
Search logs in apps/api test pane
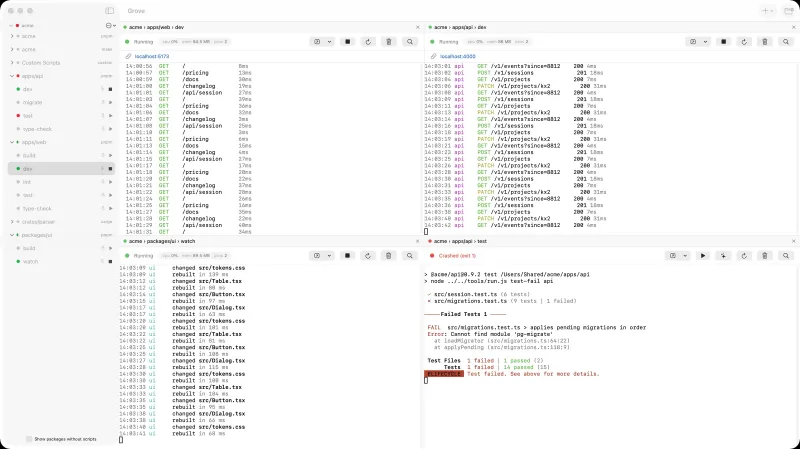pyautogui.click(x=786, y=256)
